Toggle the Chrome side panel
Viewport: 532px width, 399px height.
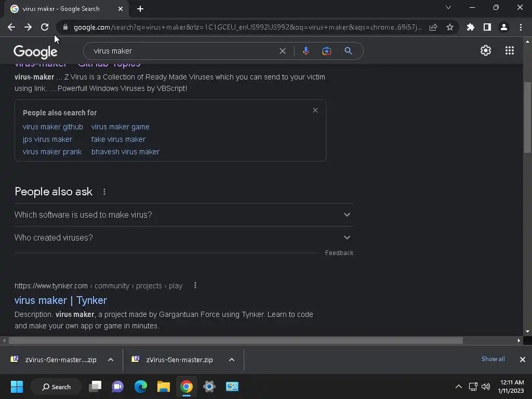point(487,27)
